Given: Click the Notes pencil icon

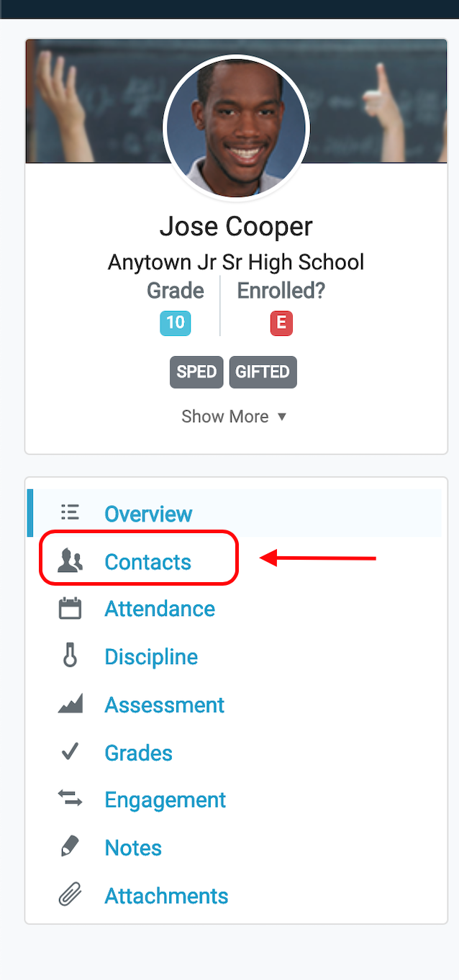Looking at the screenshot, I should [x=70, y=847].
